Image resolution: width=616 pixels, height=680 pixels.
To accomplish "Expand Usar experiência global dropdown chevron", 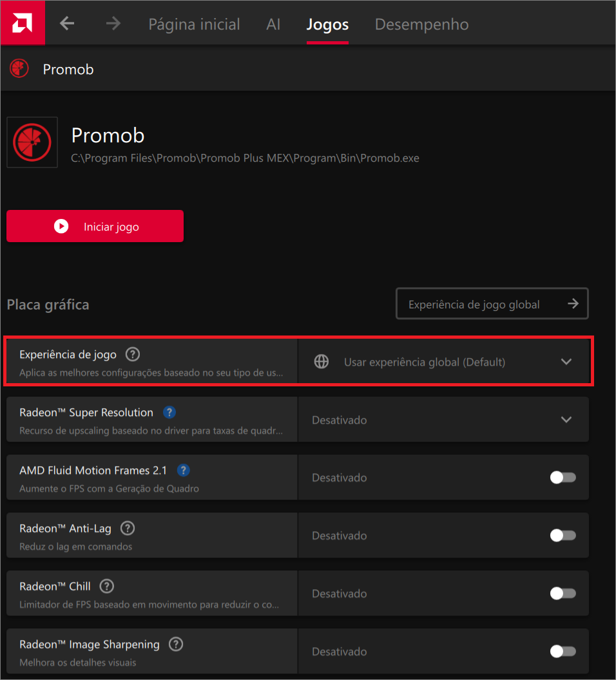I will [566, 362].
